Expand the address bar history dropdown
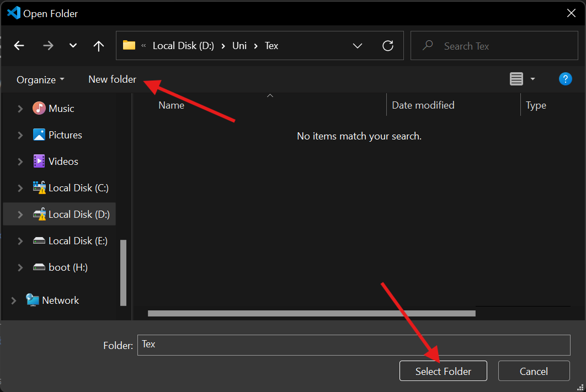The width and height of the screenshot is (586, 392). tap(357, 46)
